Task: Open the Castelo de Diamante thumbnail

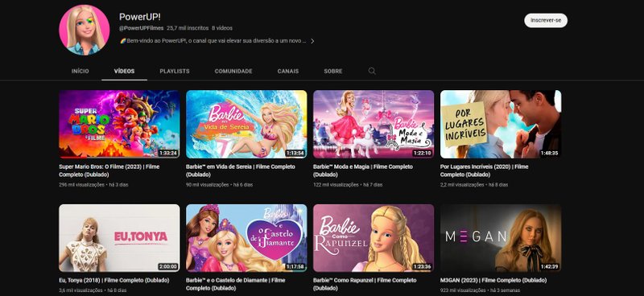Action: pos(246,238)
